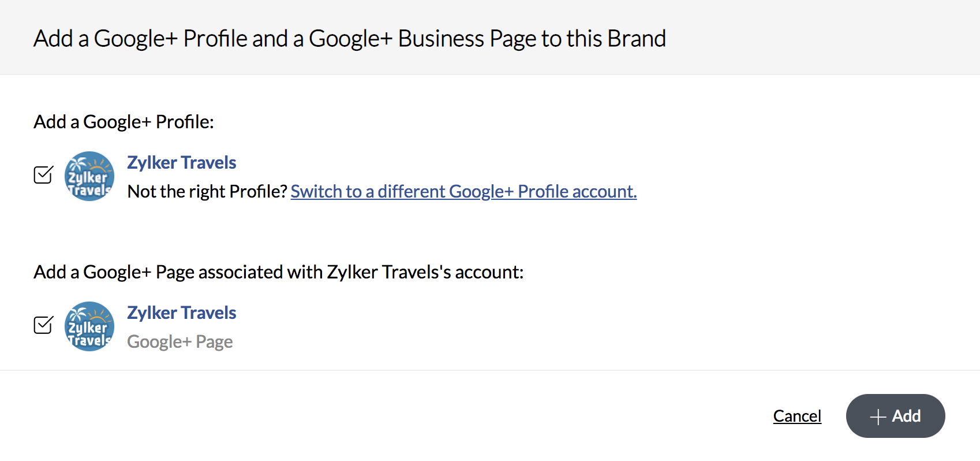The height and width of the screenshot is (461, 980).
Task: Click the checkmark tick beside the profile avatar
Action: pyautogui.click(x=46, y=172)
